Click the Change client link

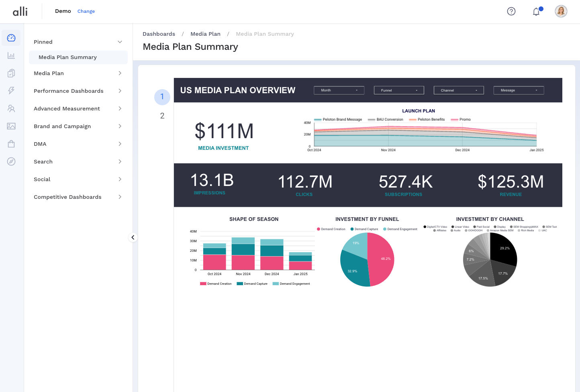[x=86, y=11]
